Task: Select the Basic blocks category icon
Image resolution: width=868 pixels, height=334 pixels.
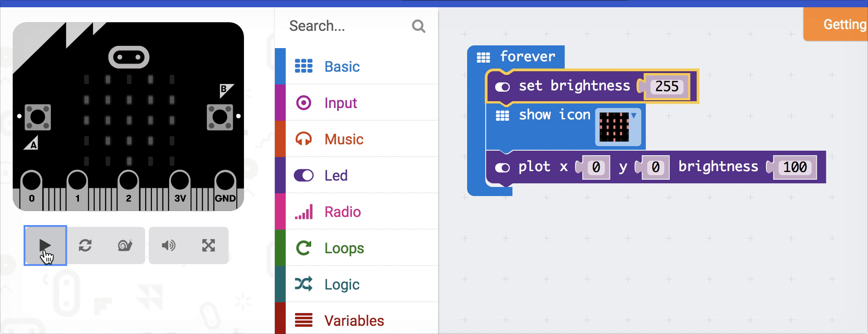Action: click(304, 66)
